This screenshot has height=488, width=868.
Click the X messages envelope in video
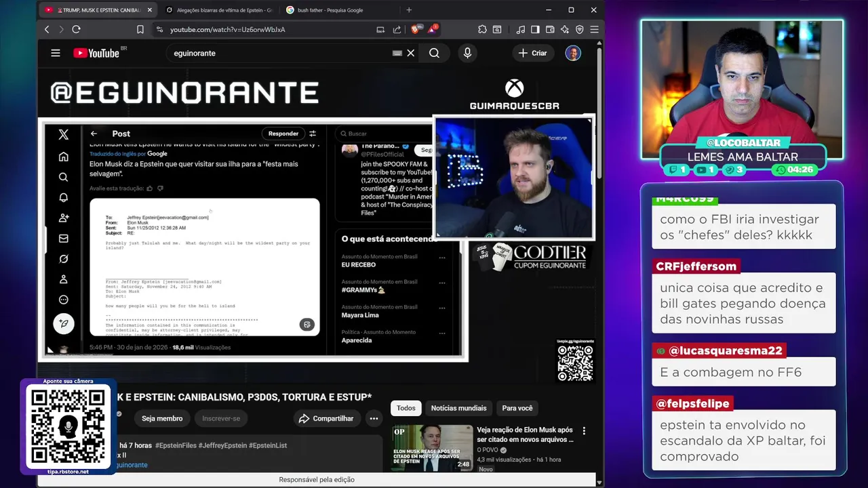coord(63,238)
